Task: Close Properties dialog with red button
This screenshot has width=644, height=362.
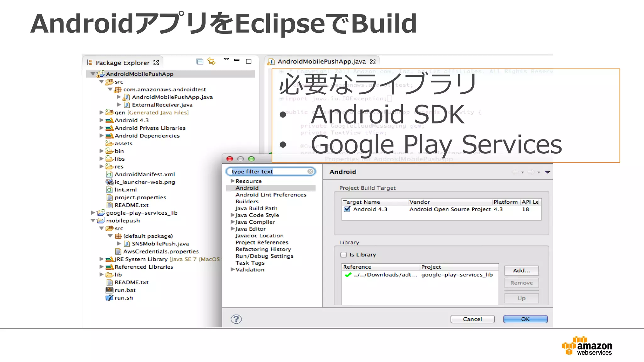Action: pos(230,159)
